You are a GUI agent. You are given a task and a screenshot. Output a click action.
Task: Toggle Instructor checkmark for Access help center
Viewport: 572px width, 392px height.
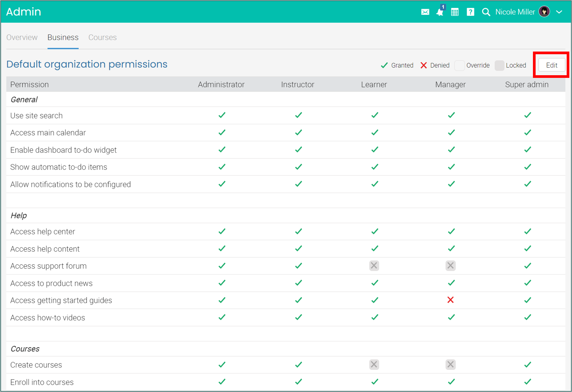tap(298, 231)
